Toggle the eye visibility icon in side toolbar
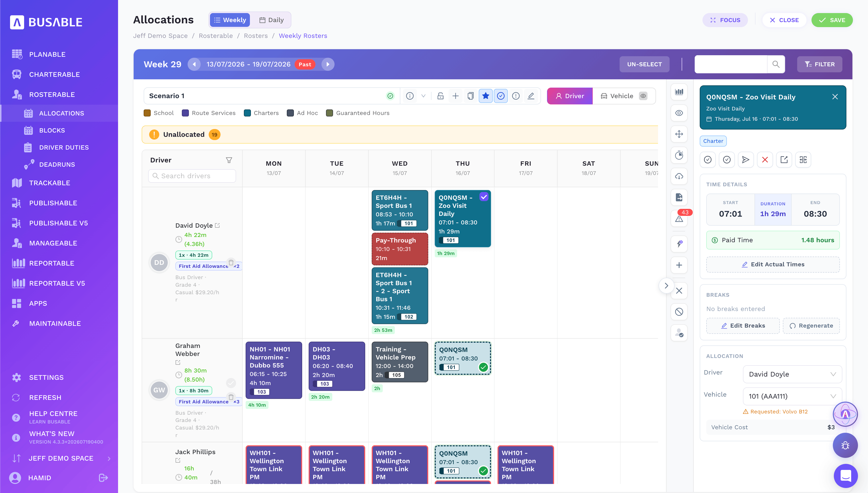Image resolution: width=868 pixels, height=493 pixels. click(679, 113)
